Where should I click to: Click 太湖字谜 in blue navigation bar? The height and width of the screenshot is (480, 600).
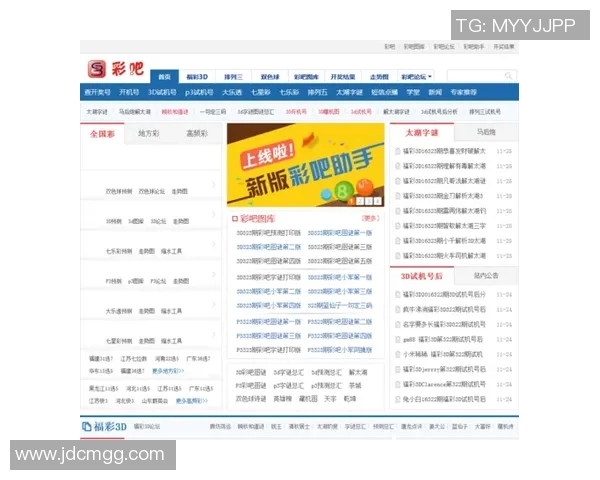[x=349, y=92]
